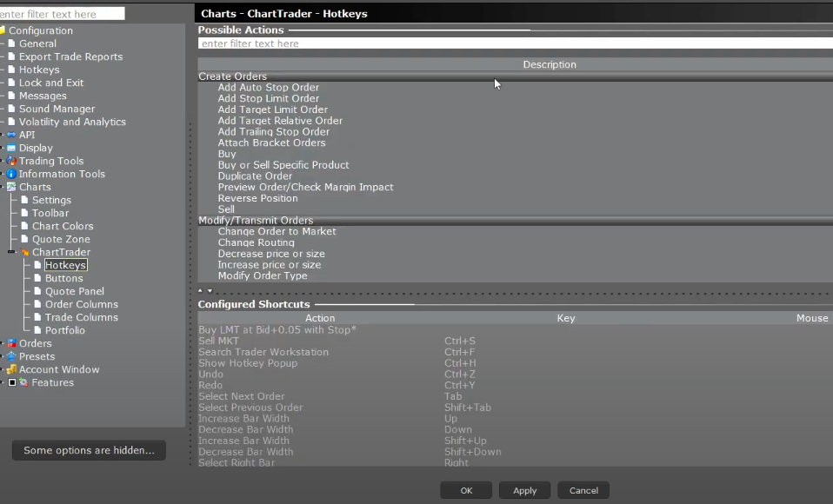Click the page icon beside Sound Manager
Image resolution: width=833 pixels, height=504 pixels.
pos(11,109)
